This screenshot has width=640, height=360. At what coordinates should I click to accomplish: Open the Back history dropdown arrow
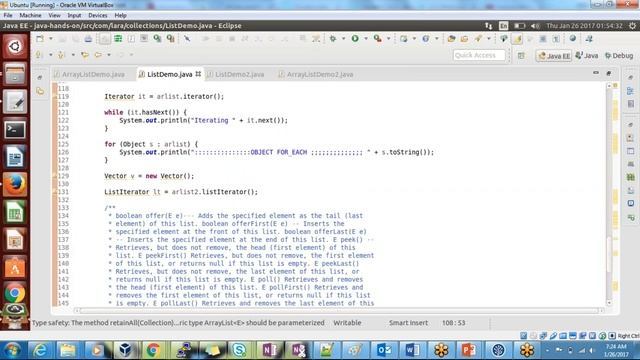tap(109, 55)
